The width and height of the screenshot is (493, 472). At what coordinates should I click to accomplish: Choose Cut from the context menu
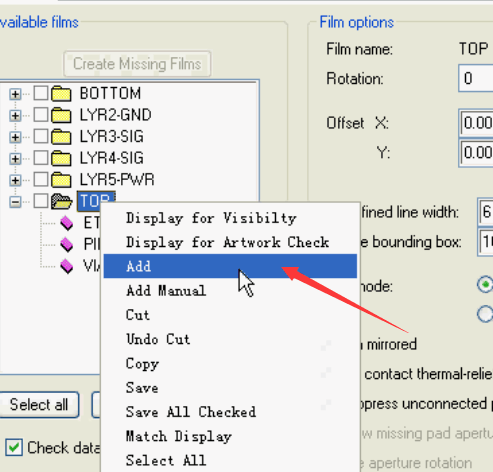coord(230,315)
